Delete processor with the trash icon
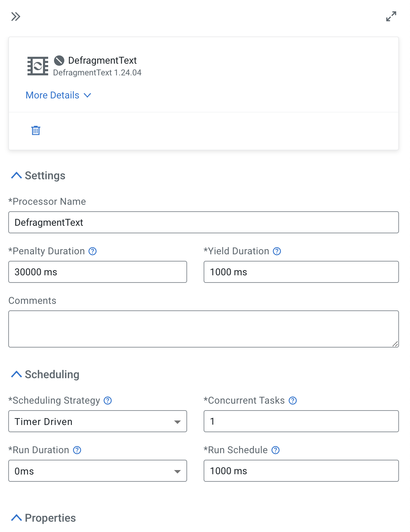The width and height of the screenshot is (410, 532). click(36, 130)
